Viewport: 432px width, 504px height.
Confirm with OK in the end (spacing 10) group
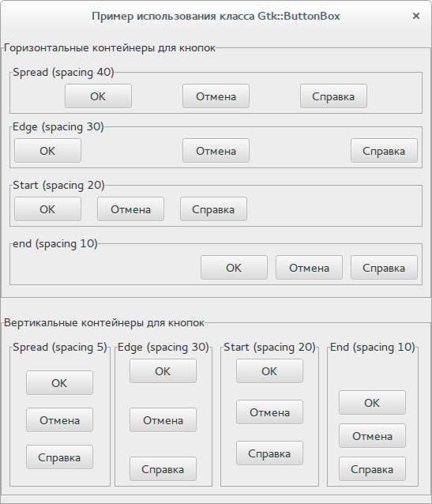pos(234,268)
